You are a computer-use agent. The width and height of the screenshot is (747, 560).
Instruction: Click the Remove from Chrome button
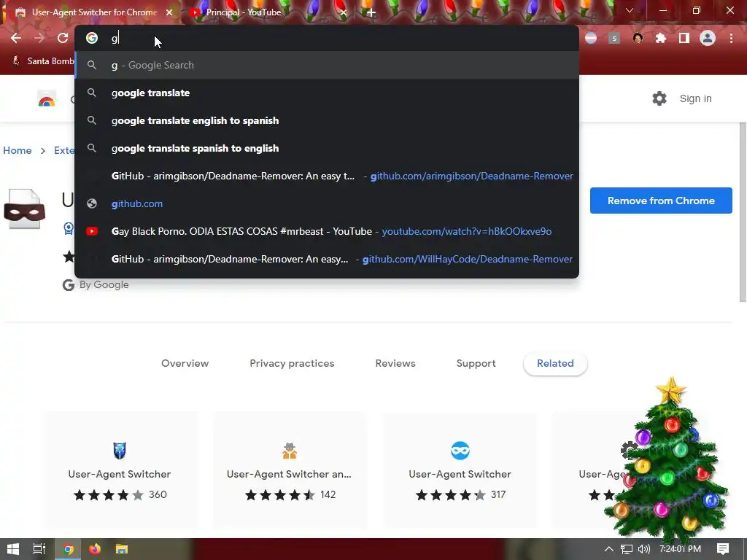(x=661, y=201)
